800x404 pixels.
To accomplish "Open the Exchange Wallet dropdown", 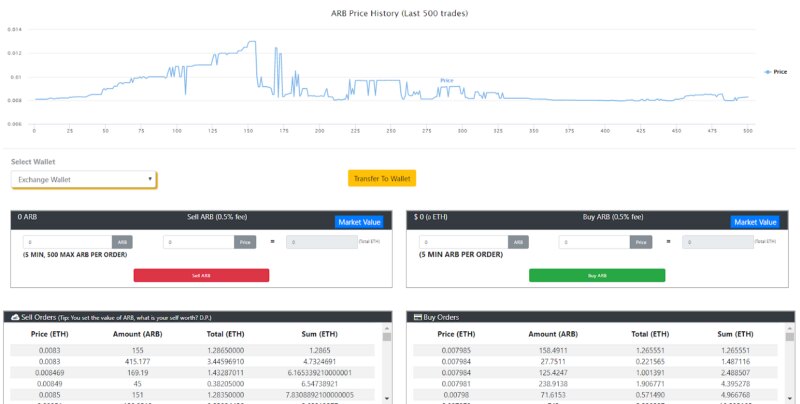I will coord(84,179).
